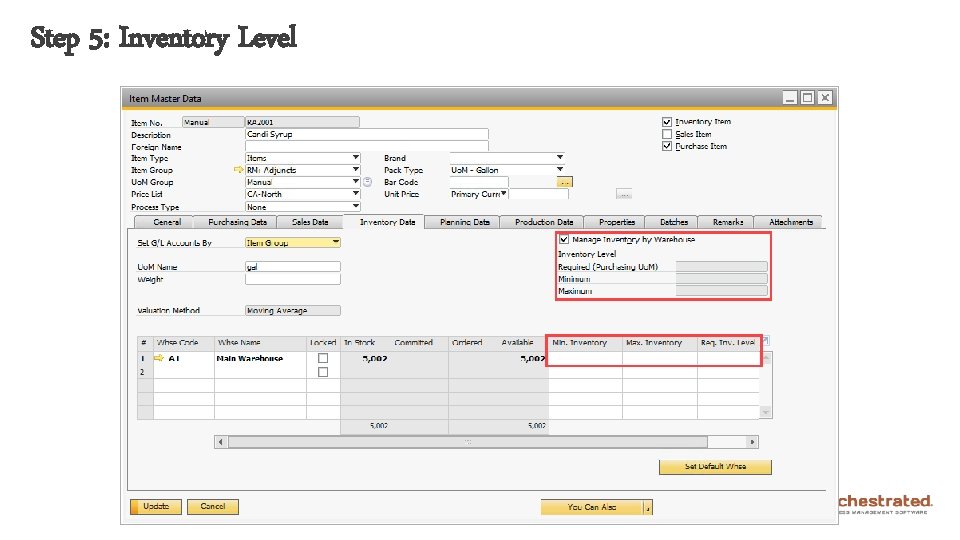Expand the Process Type dropdown

355,206
